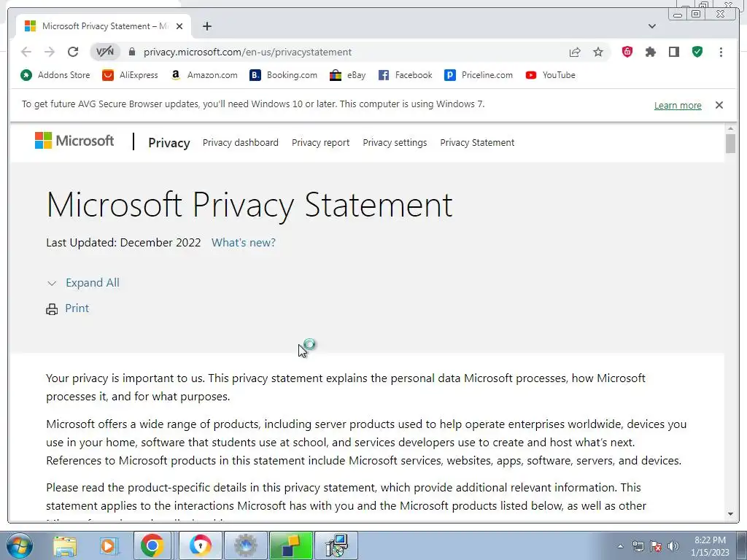Screen dimensions: 747x560
Task: Click the green shield checkmark icon
Action: point(697,52)
